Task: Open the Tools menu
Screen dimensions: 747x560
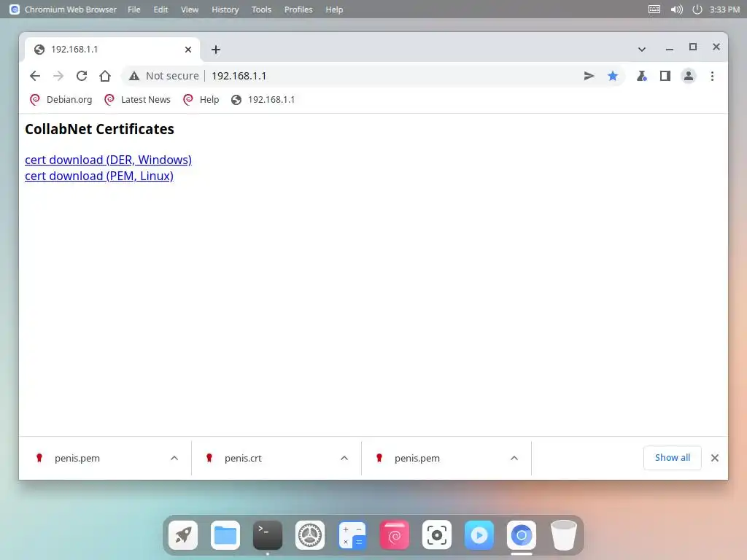Action: point(261,9)
